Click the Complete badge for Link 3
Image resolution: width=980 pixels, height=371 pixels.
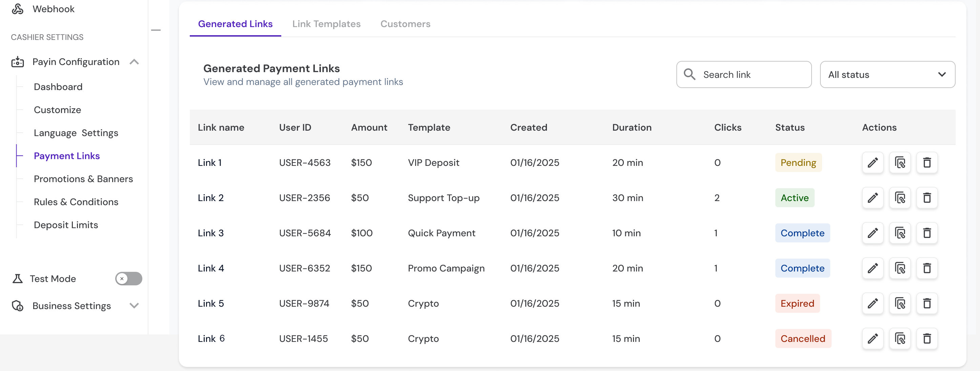pos(802,233)
